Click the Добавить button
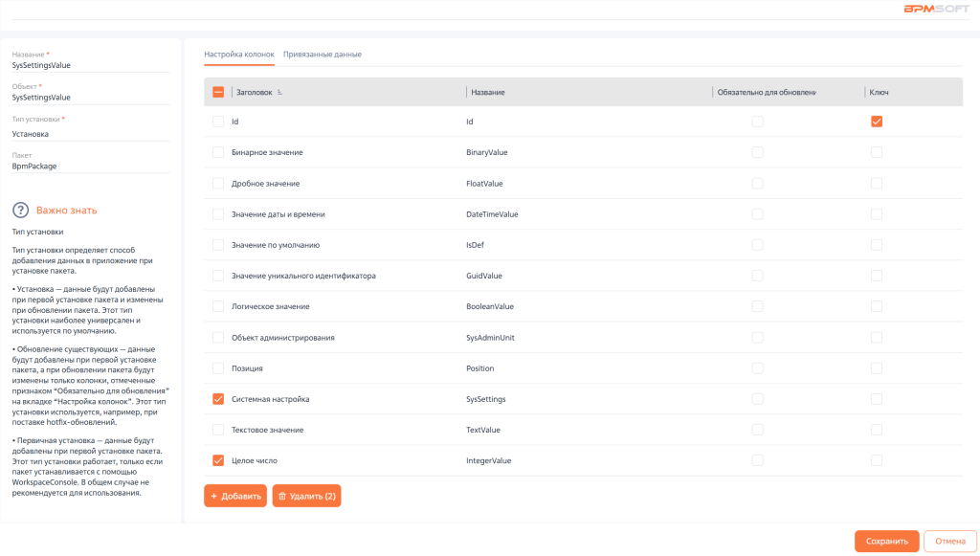 click(x=235, y=496)
